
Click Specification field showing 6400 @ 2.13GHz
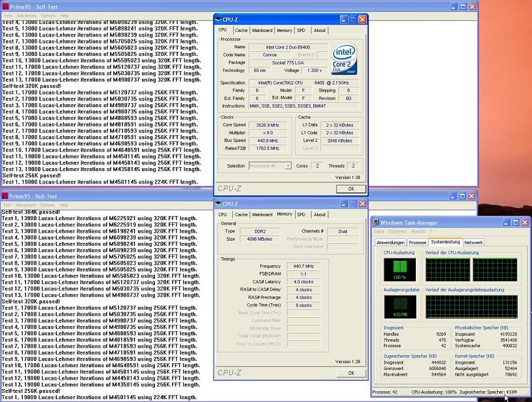[x=304, y=83]
